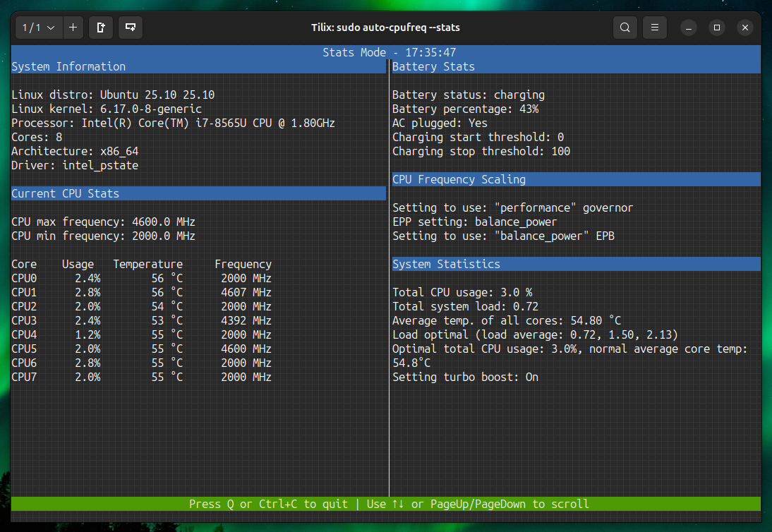Click CPU5 frequency value 4600 MHz
Image resolution: width=772 pixels, height=532 pixels.
click(x=246, y=349)
